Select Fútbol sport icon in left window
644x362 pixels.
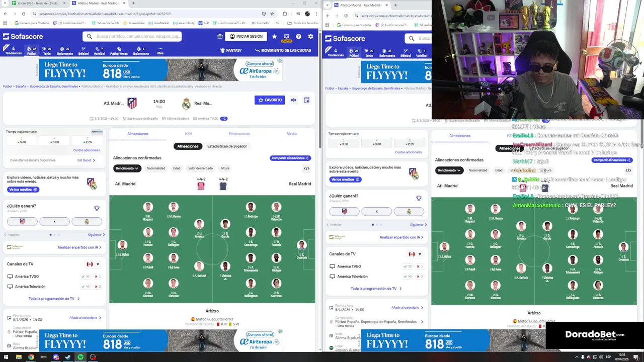pos(32,51)
